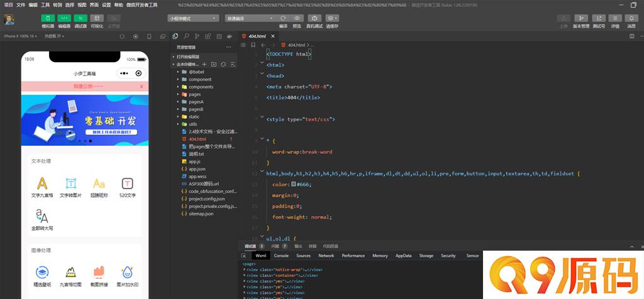Select the explorer files icon in sidebar

point(175,36)
